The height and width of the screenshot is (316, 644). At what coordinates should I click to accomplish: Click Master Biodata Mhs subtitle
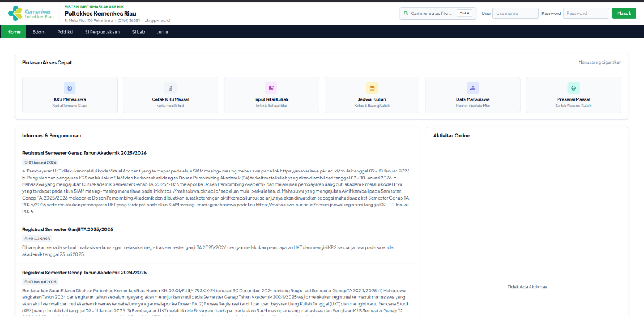(473, 106)
